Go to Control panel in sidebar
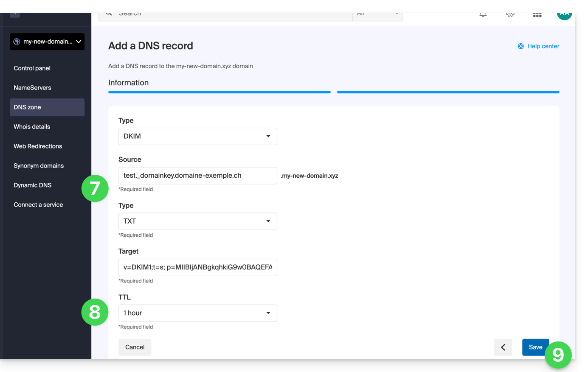588x372 pixels. click(x=32, y=68)
